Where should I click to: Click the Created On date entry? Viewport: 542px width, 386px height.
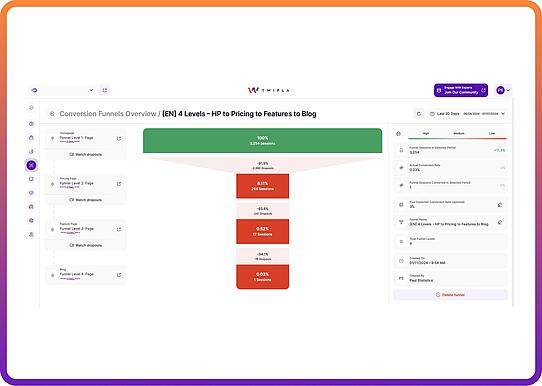coord(450,261)
